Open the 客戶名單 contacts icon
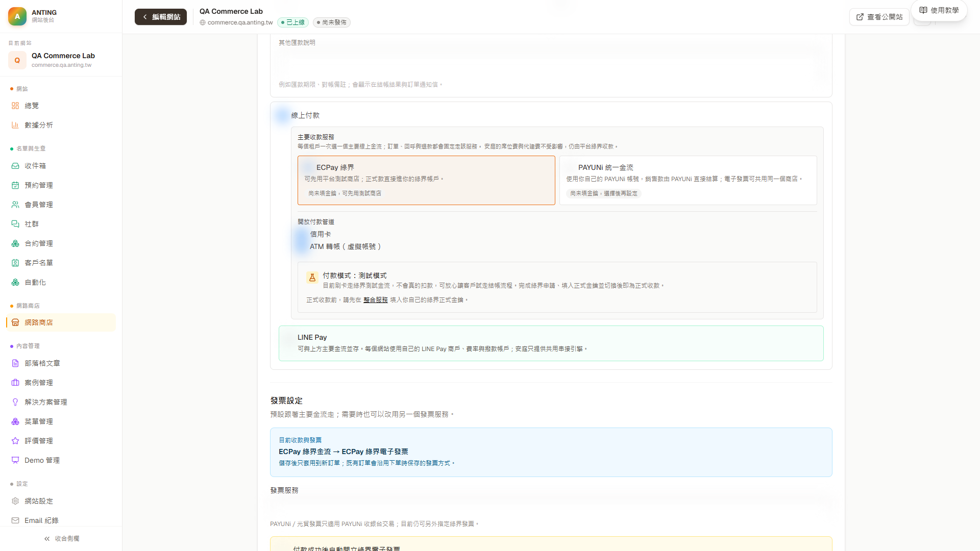Image resolution: width=980 pixels, height=551 pixels. coord(15,263)
